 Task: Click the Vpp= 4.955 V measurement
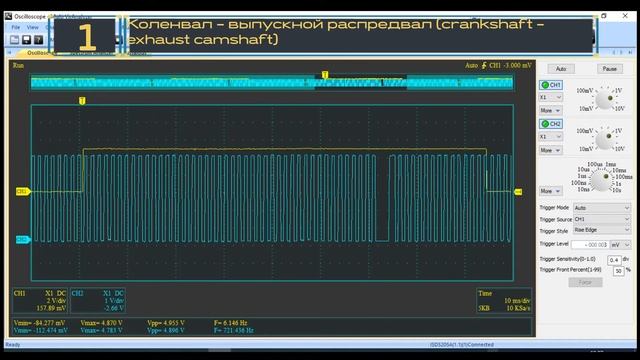(x=166, y=323)
